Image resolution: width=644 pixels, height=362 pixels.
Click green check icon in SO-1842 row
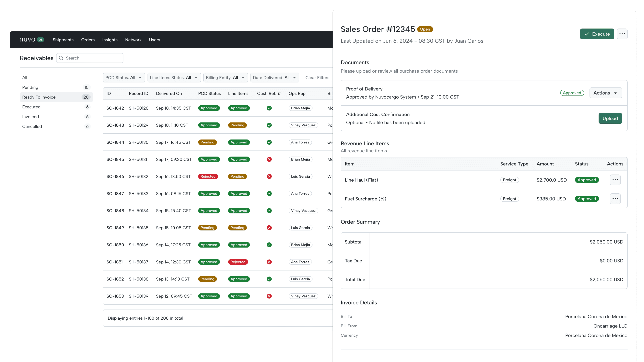pyautogui.click(x=269, y=108)
